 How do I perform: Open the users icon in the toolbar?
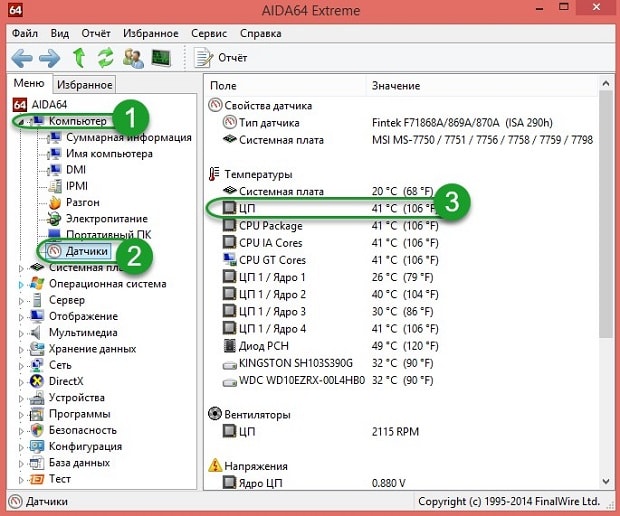[x=133, y=58]
